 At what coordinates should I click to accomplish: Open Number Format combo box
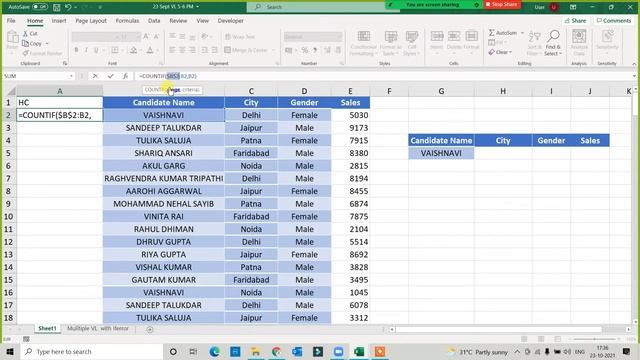(x=313, y=37)
